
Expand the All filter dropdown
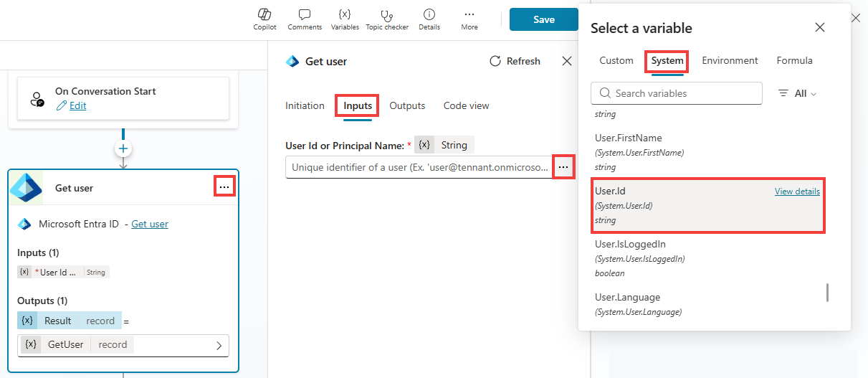point(797,94)
